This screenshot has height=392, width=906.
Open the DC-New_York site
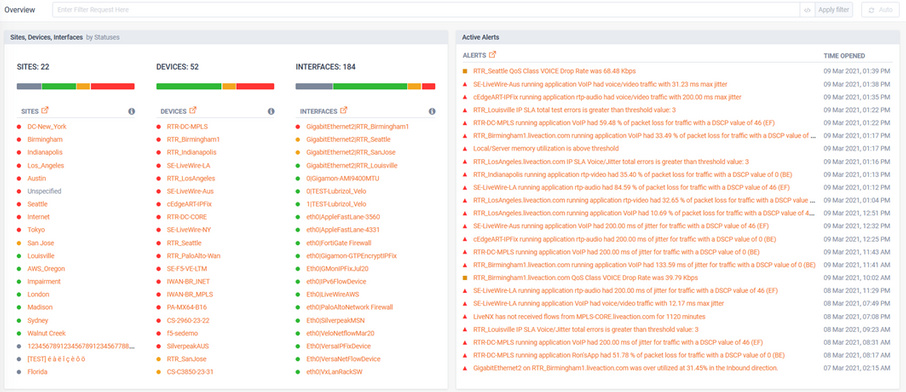[47, 126]
